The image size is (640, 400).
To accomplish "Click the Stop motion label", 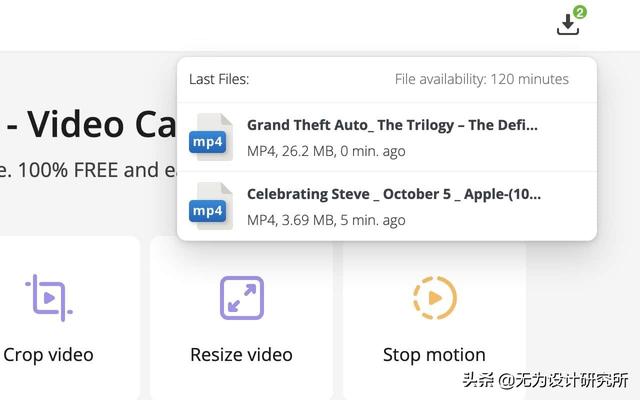I will pyautogui.click(x=434, y=355).
